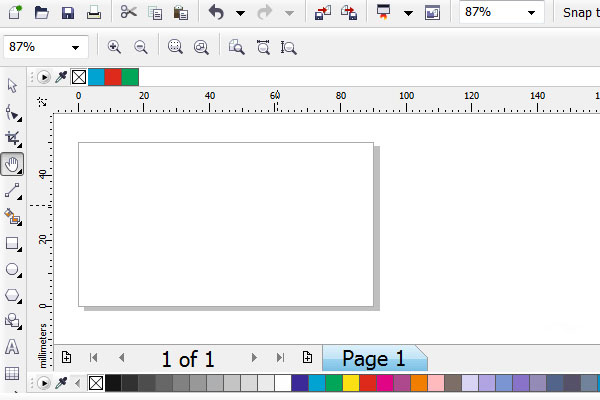Choose no color in bottom palette
Screen dimensions: 600x400
point(96,383)
